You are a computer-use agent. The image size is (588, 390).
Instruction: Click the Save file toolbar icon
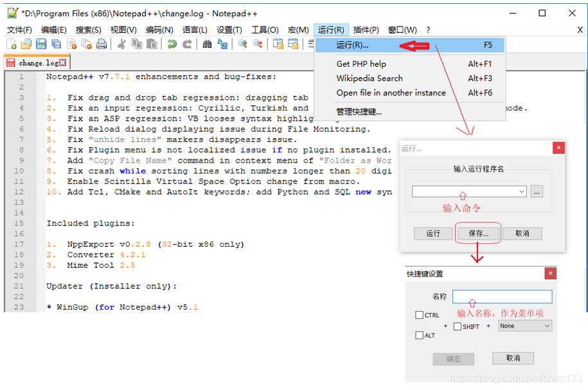(x=41, y=44)
